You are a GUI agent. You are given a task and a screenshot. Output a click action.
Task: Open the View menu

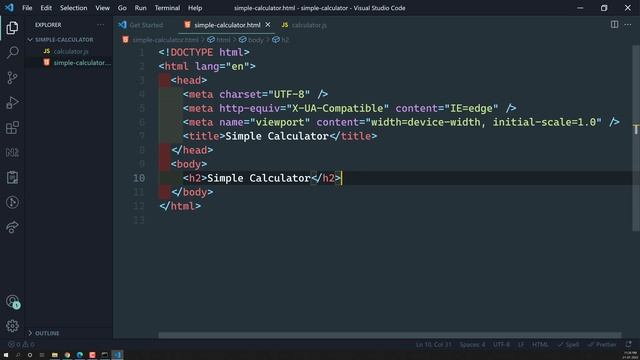point(102,8)
